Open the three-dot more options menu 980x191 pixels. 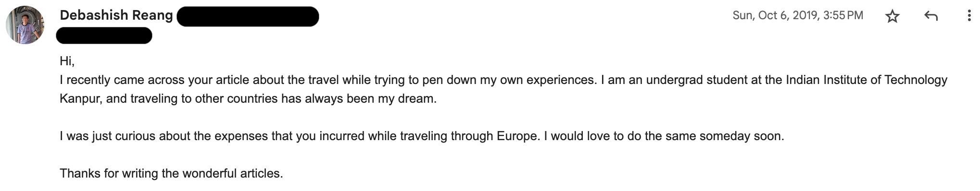tap(968, 16)
